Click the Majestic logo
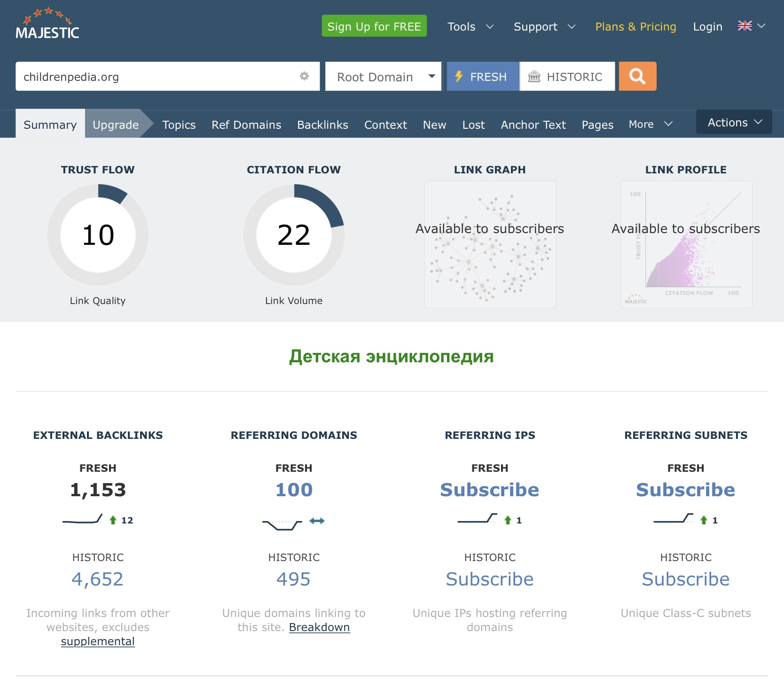The image size is (784, 679). [47, 23]
